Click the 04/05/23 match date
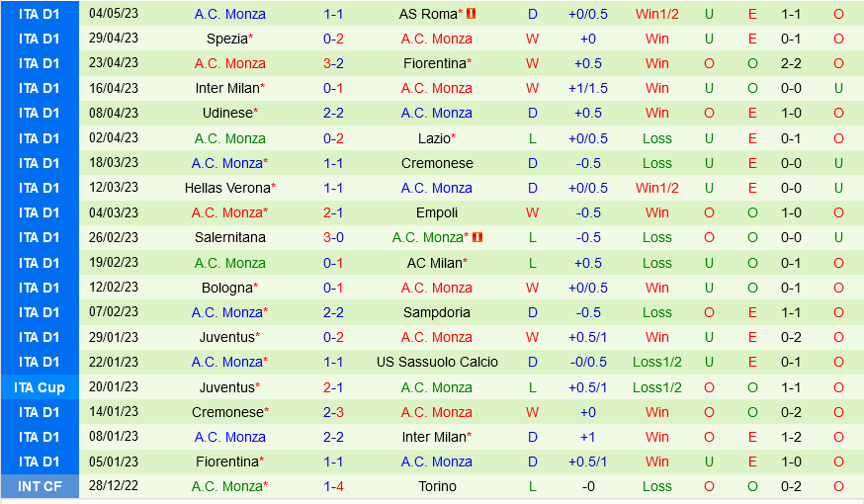The width and height of the screenshot is (864, 504). coord(114,14)
